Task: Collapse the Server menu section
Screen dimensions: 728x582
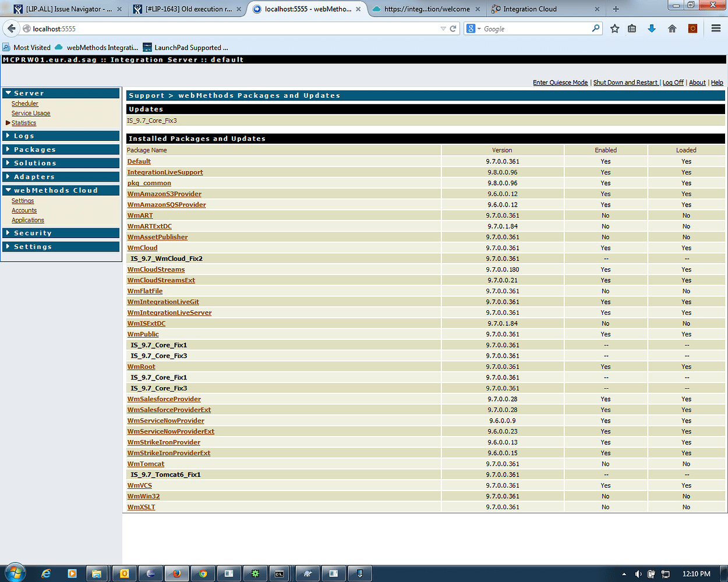Action: click(x=61, y=93)
